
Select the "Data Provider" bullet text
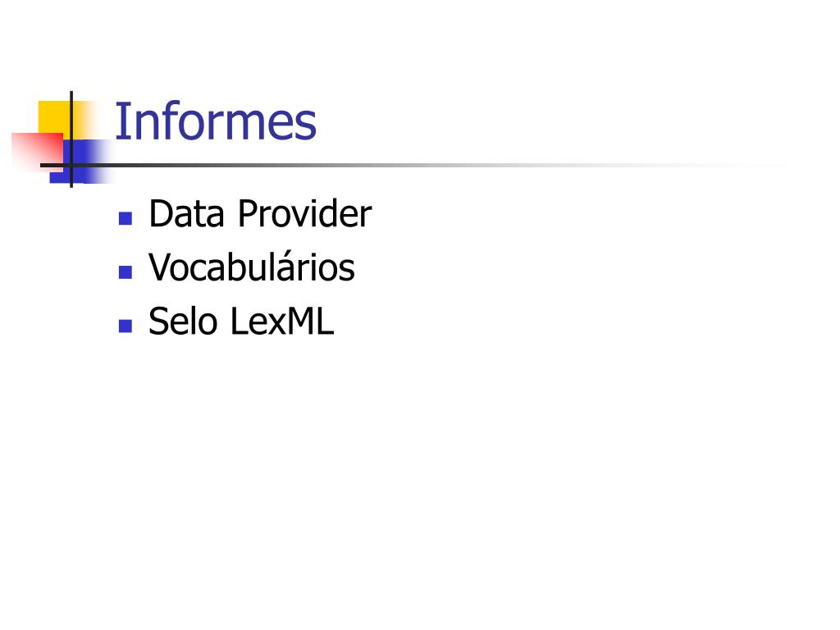(260, 213)
